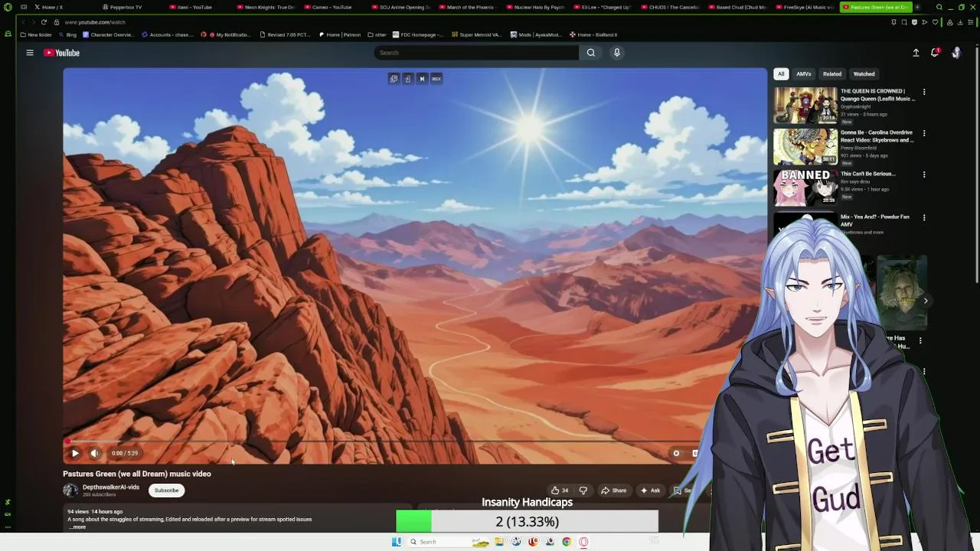Click the first overlay icon atop the video

click(394, 79)
